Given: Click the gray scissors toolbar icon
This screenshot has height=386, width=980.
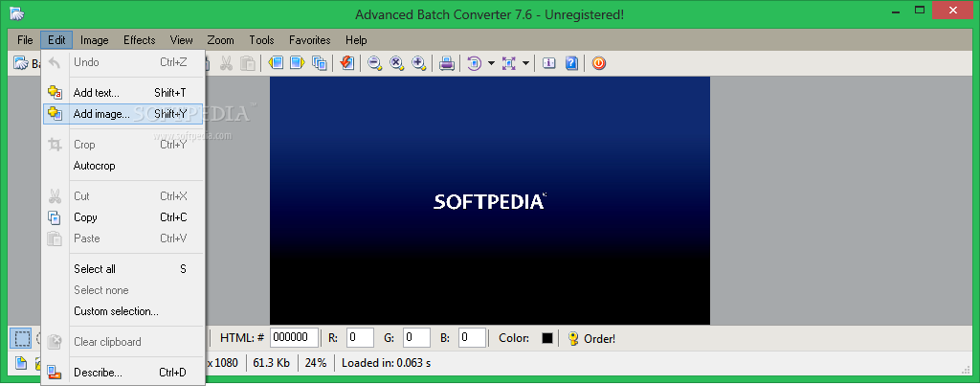Looking at the screenshot, I should click(226, 62).
